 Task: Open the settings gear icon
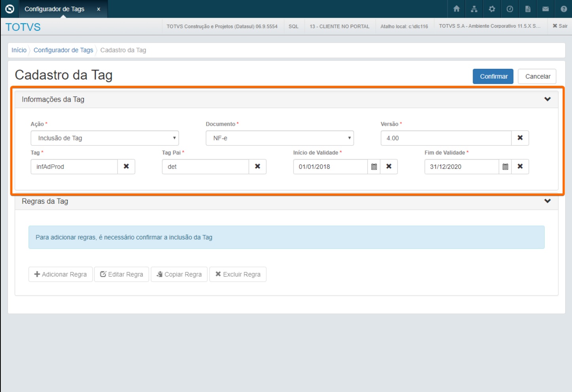pos(492,9)
